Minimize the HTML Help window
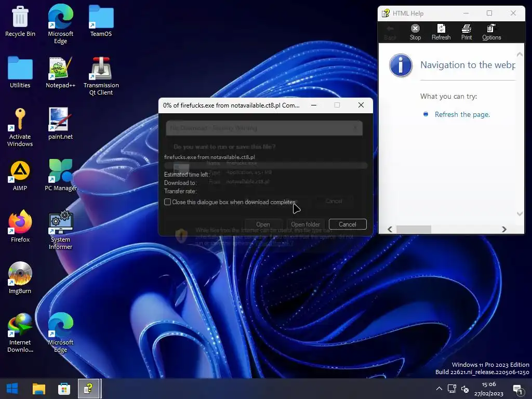The width and height of the screenshot is (532, 399). 466,13
